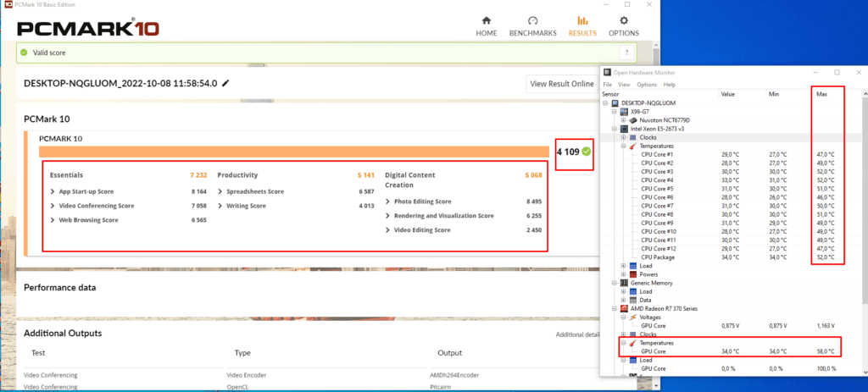Screen dimensions: 868x392
Task: Switch to the Results tab
Action: (581, 25)
